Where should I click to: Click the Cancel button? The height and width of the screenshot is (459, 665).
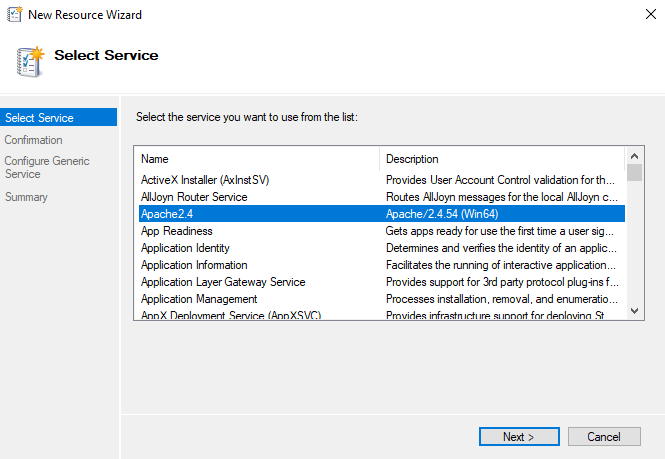[x=604, y=436]
